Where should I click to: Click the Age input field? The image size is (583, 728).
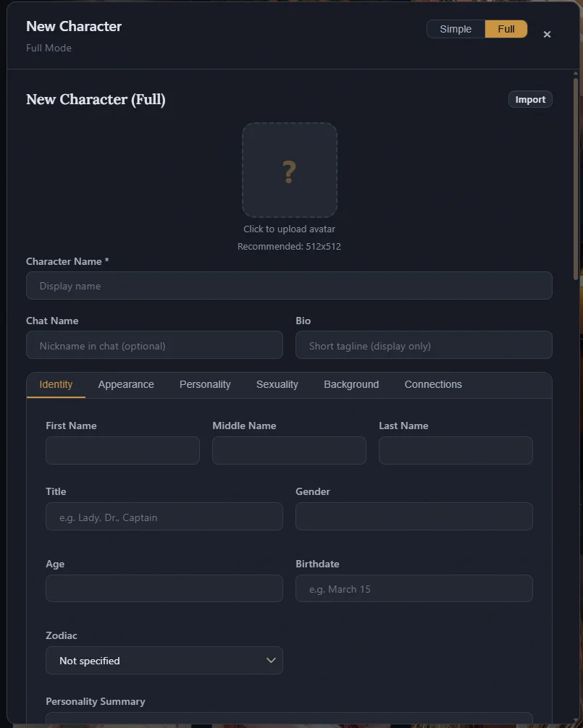(x=164, y=588)
